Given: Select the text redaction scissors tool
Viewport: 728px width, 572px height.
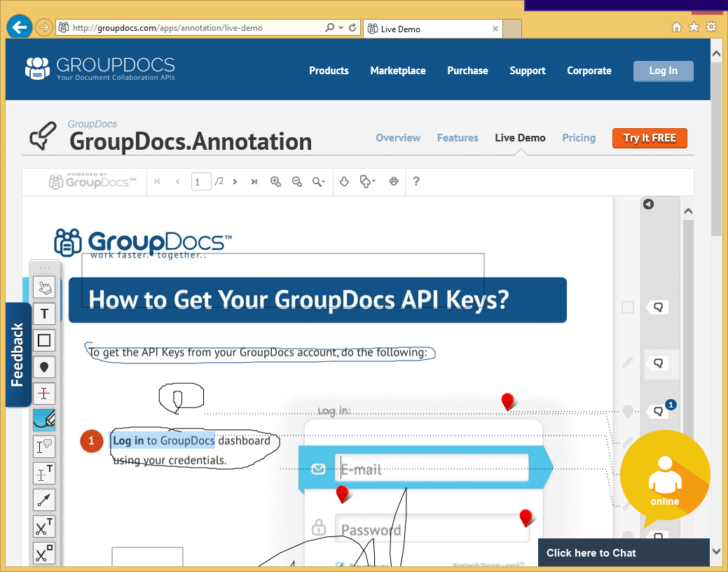Looking at the screenshot, I should 44,526.
